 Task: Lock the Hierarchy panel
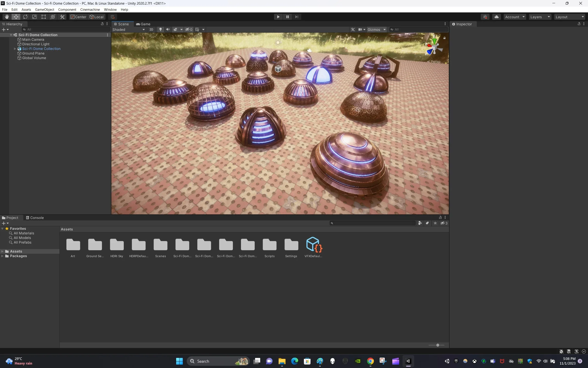click(x=102, y=24)
